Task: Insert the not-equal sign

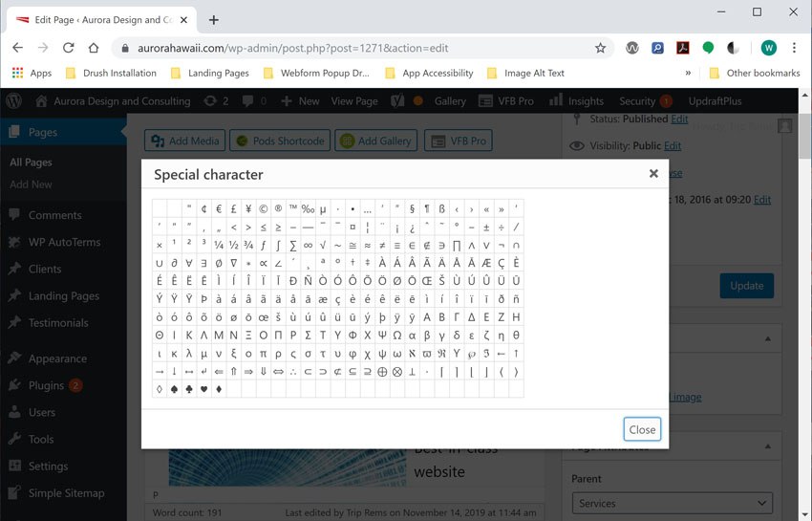Action: 383,246
